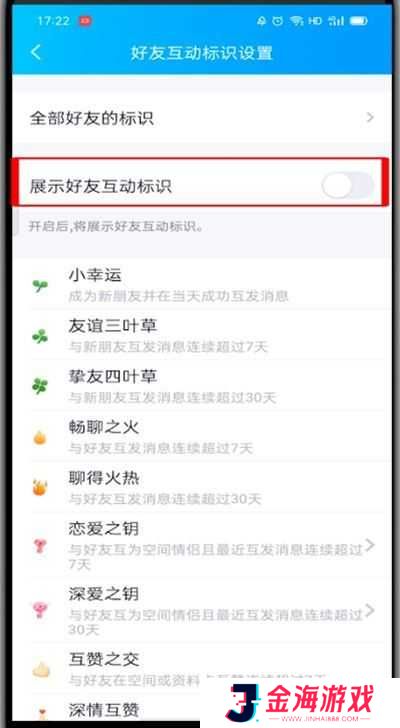Tap the 畅聊之火 flame icon
The width and height of the screenshot is (400, 728).
40,437
